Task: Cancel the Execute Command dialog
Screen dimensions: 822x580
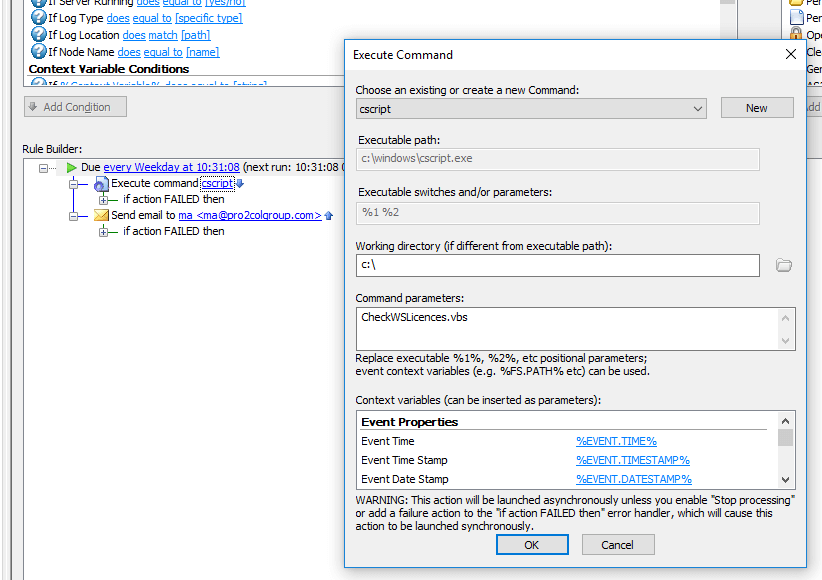Action: click(x=617, y=545)
